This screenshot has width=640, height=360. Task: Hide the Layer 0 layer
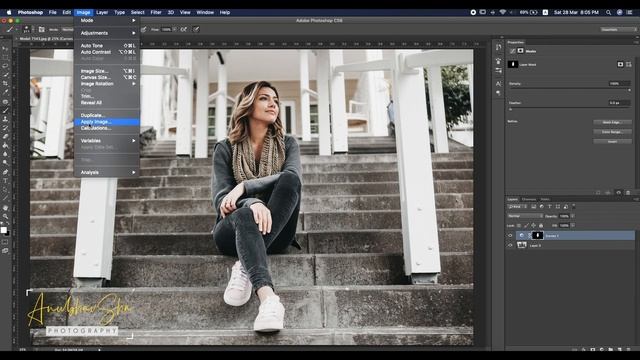click(x=510, y=245)
